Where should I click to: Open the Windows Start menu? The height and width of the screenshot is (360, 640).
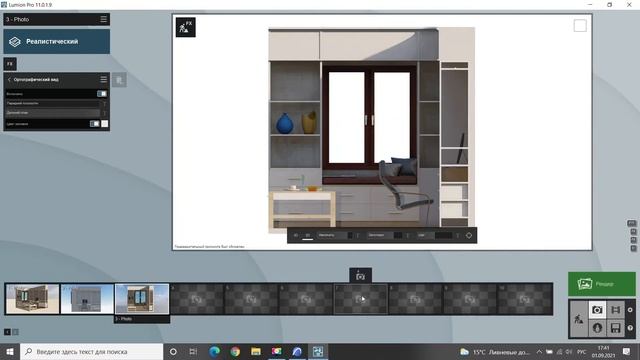[10, 351]
